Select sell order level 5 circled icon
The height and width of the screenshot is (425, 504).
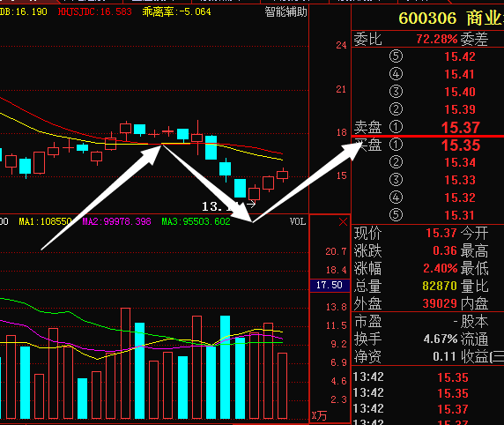click(x=396, y=56)
